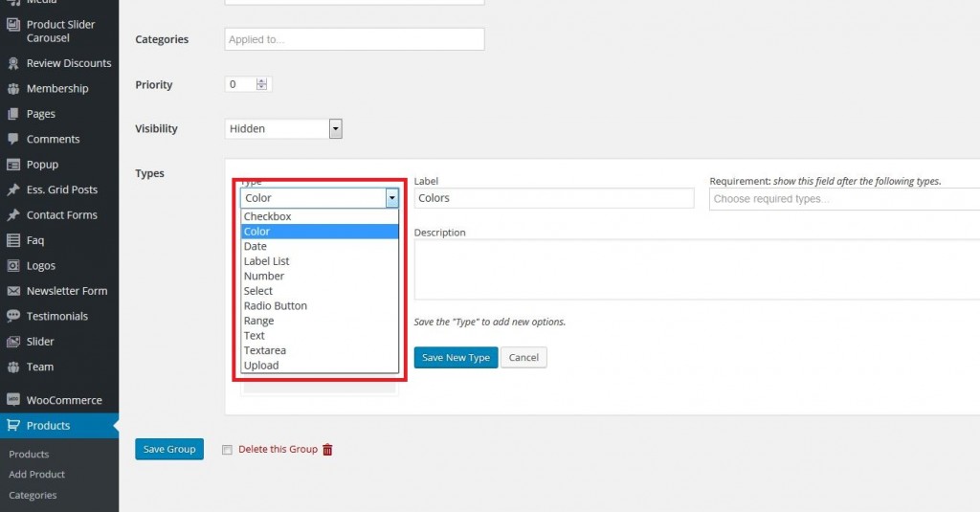Click the Product Slider Carousel sidebar icon
The image size is (980, 512).
pos(13,25)
